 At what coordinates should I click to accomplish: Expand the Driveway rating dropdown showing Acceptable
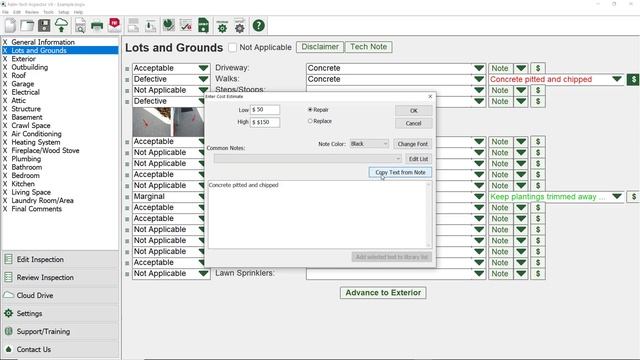tap(203, 68)
